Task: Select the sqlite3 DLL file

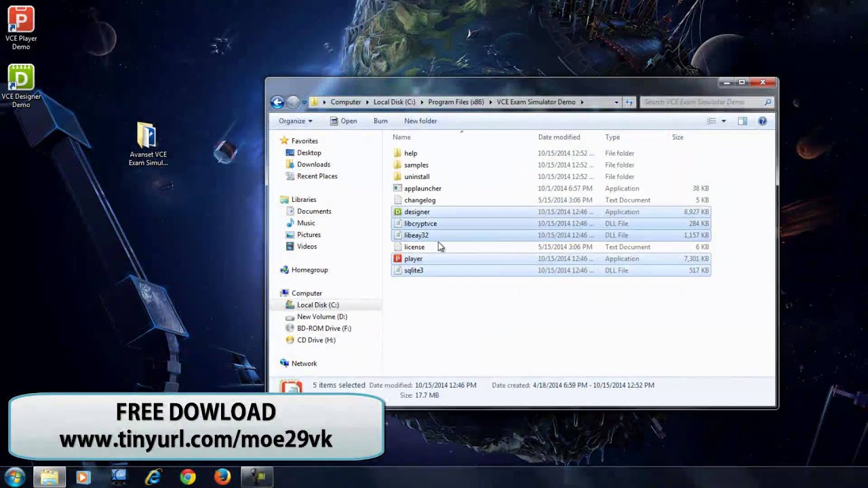Action: pos(551,270)
